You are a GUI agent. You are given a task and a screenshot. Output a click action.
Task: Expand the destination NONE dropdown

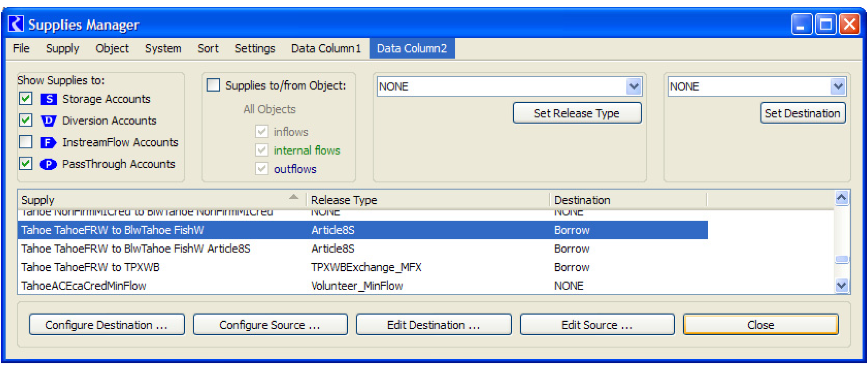tap(838, 87)
